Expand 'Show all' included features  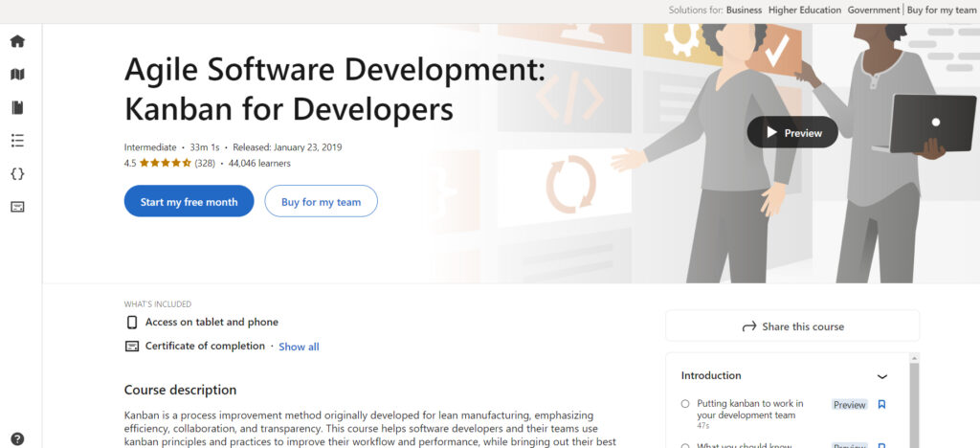click(x=299, y=347)
